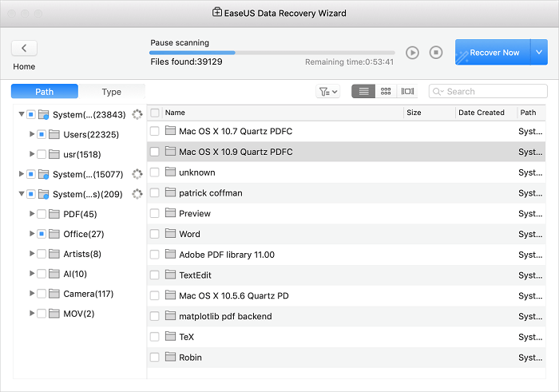This screenshot has width=559, height=392.
Task: Select the Path tab
Action: coord(45,92)
